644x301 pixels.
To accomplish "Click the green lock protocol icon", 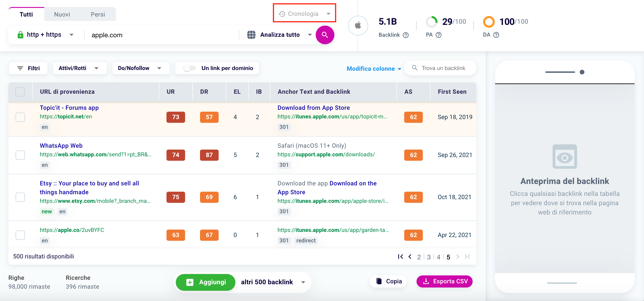I will tap(20, 35).
